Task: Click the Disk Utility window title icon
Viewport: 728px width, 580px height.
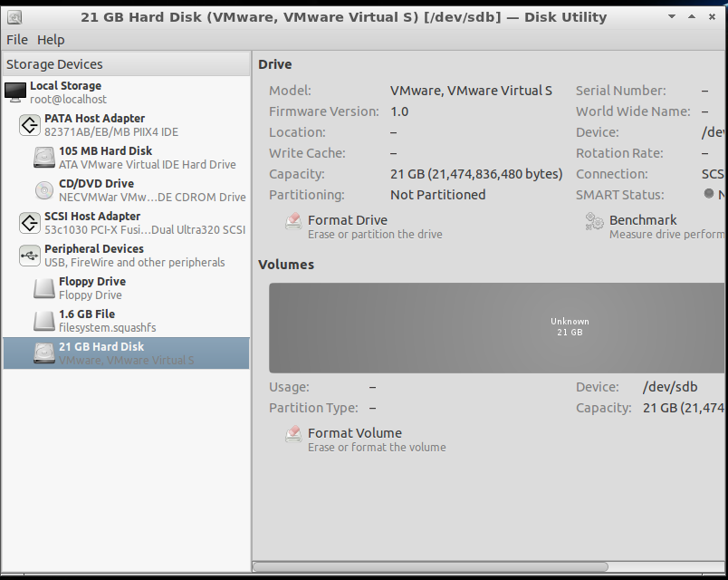Action: point(14,17)
